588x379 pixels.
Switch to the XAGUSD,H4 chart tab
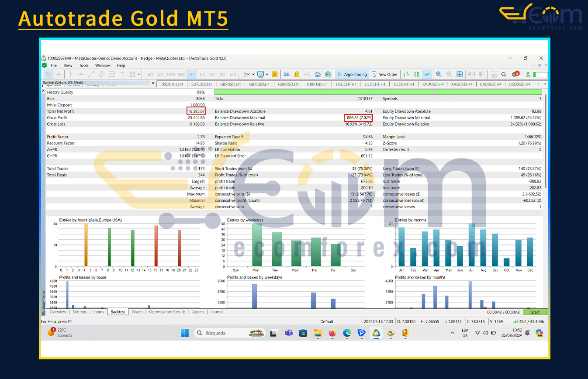(x=462, y=84)
